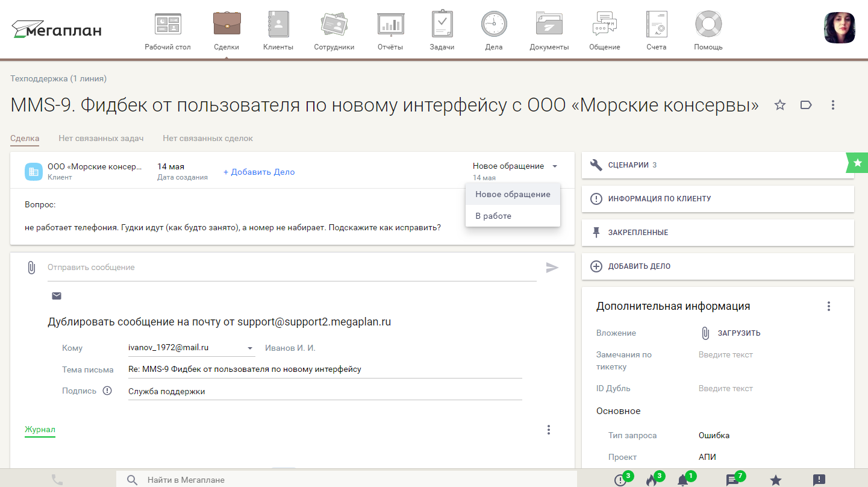Viewport: 868px width, 487px height.
Task: Click the tag label icon near title
Action: (x=806, y=105)
